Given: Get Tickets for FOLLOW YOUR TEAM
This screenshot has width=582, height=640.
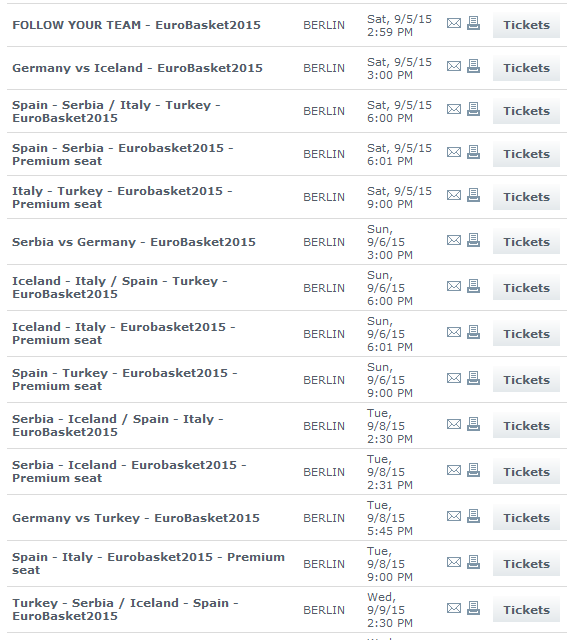Looking at the screenshot, I should [526, 25].
